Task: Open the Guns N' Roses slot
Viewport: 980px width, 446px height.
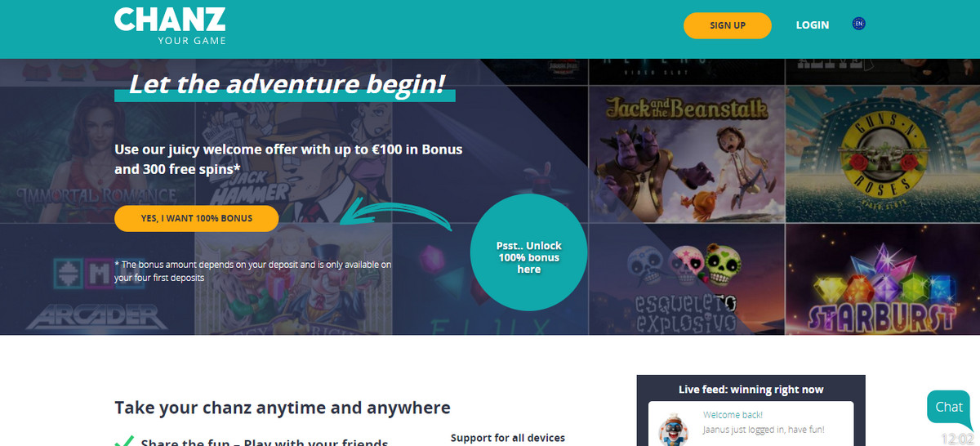Action: coord(883,154)
